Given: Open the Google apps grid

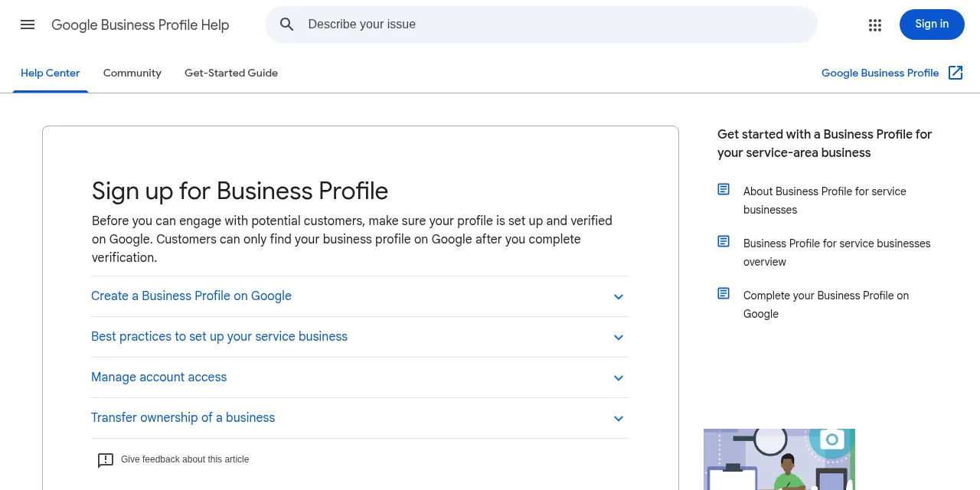Looking at the screenshot, I should 875,25.
